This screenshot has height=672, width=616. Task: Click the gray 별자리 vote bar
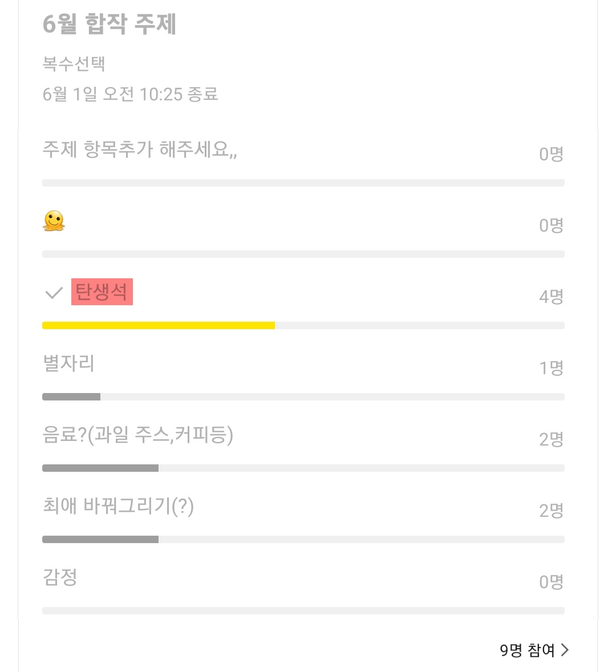pyautogui.click(x=71, y=396)
